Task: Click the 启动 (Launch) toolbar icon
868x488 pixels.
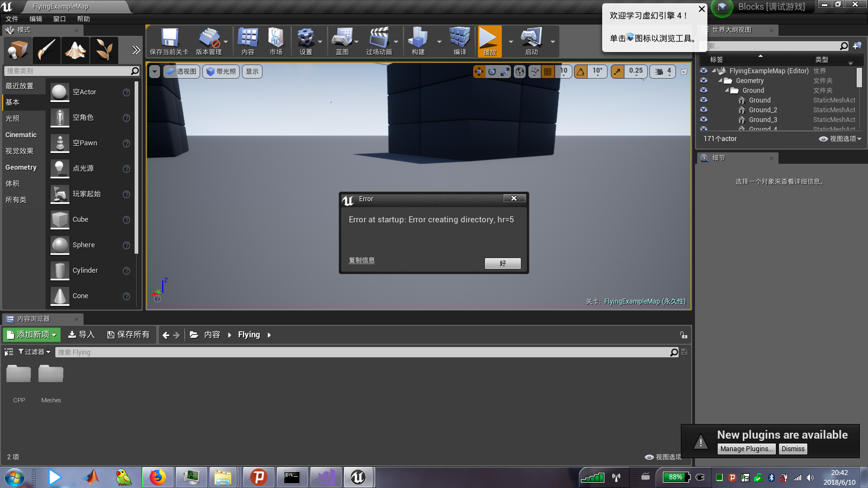Action: (x=532, y=41)
